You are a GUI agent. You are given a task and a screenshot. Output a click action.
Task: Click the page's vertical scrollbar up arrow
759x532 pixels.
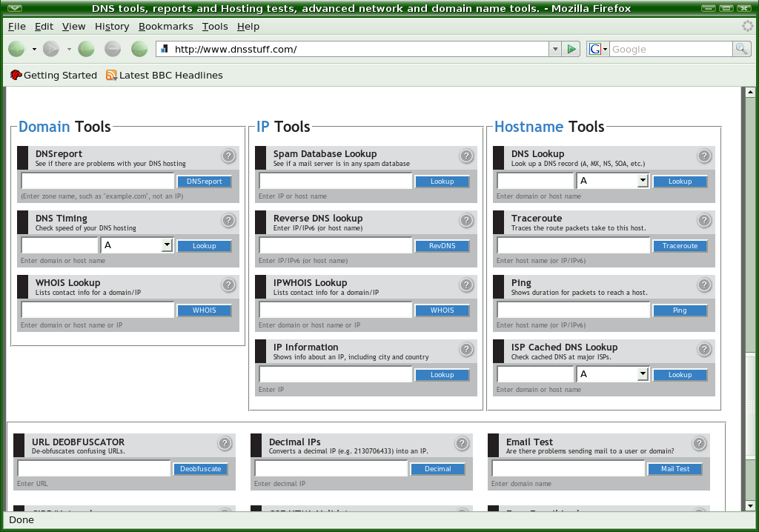point(750,91)
